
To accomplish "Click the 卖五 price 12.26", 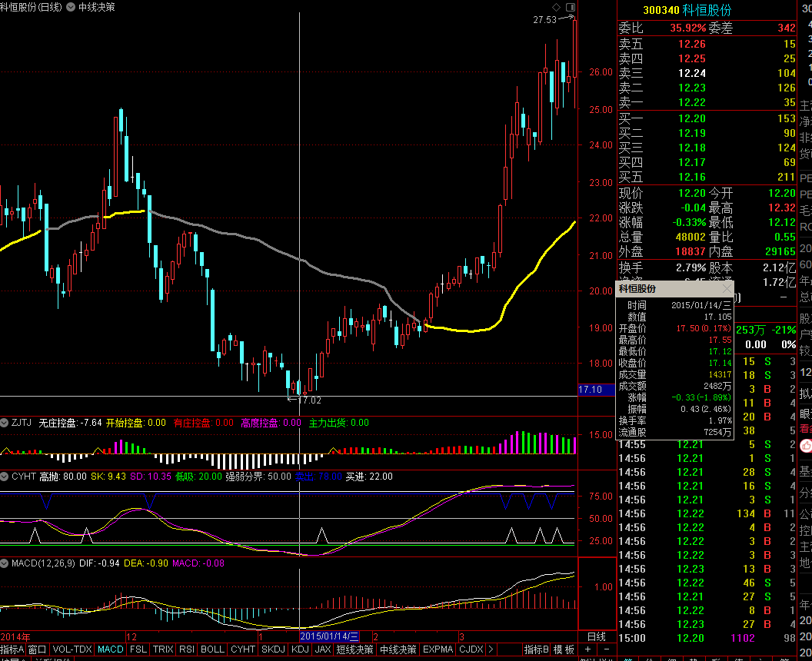I will [692, 44].
